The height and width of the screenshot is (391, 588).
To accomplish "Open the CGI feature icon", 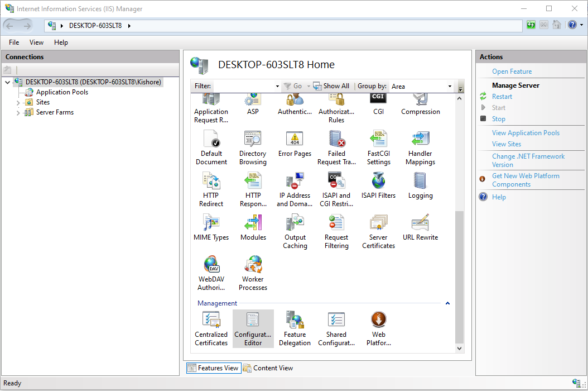I will (378, 105).
